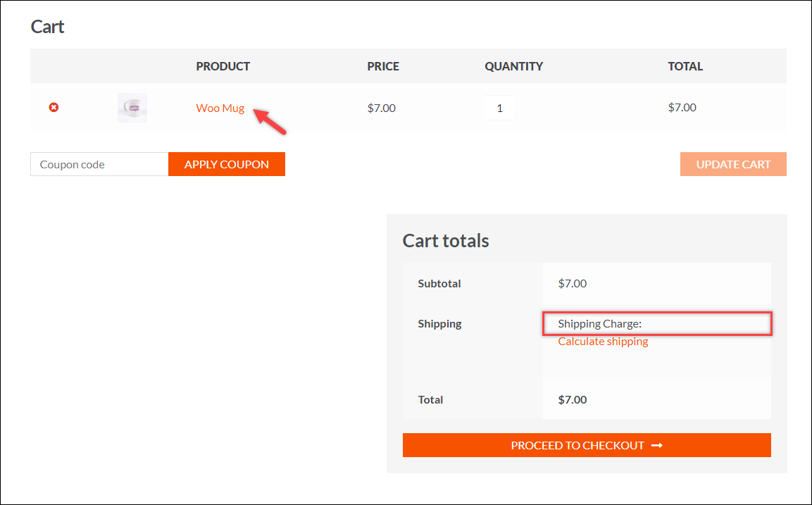Click the Total label in Cart totals
This screenshot has width=812, height=505.
[x=430, y=399]
